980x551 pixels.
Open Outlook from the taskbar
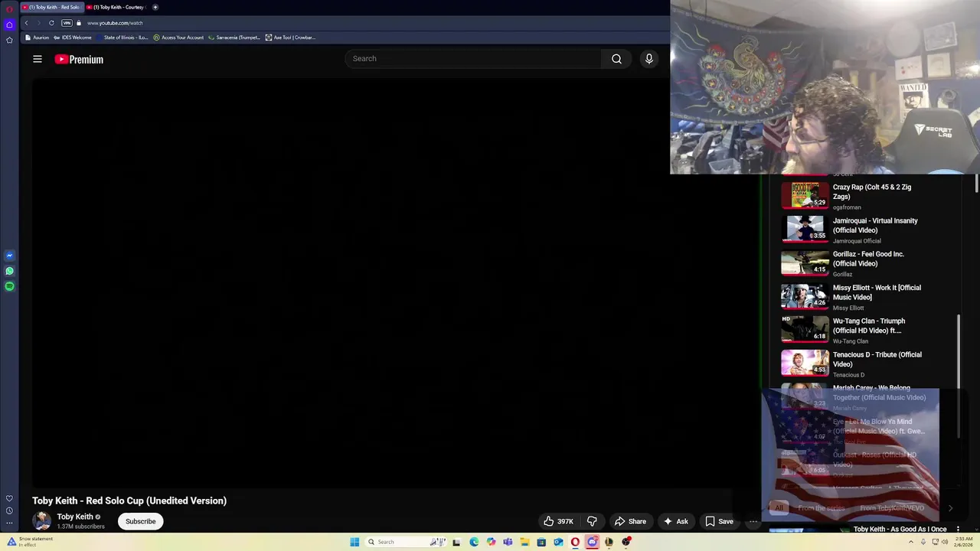point(558,542)
